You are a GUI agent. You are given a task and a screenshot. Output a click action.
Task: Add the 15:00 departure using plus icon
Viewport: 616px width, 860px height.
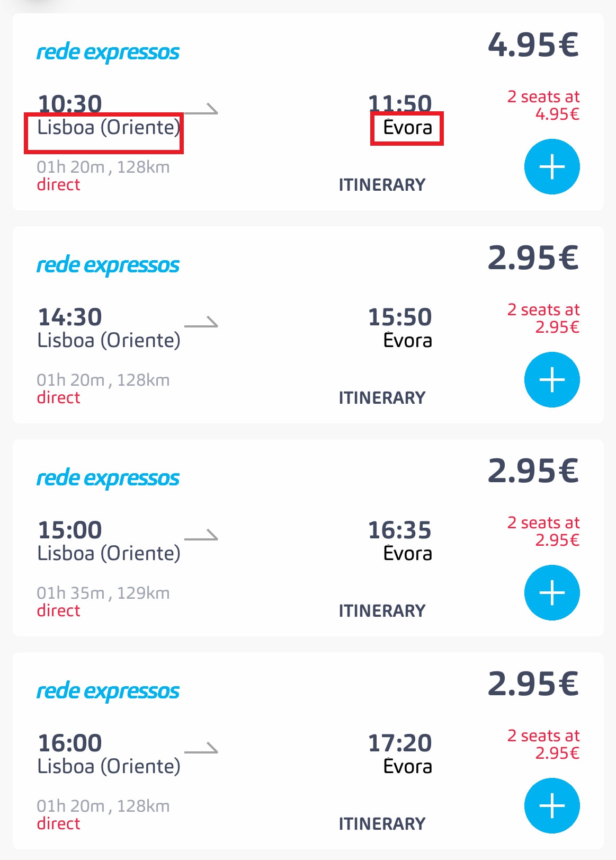tap(552, 593)
